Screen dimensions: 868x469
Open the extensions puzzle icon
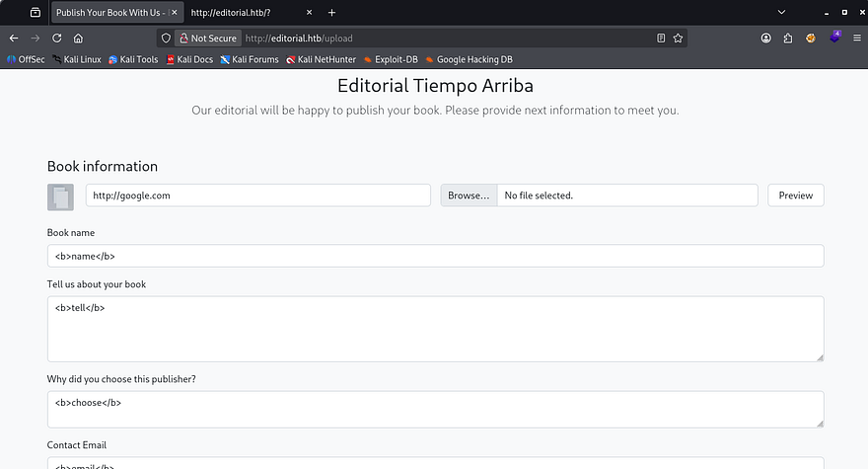pos(788,39)
